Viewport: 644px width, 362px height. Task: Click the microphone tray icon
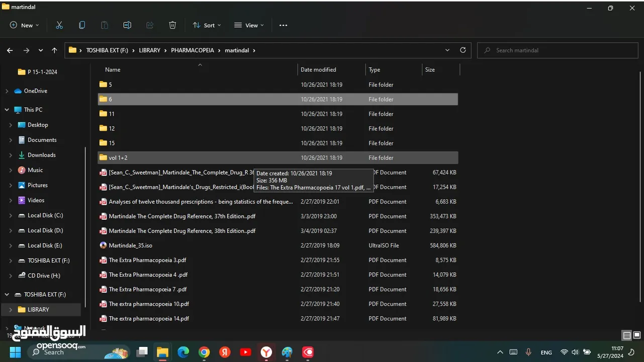coord(528,352)
